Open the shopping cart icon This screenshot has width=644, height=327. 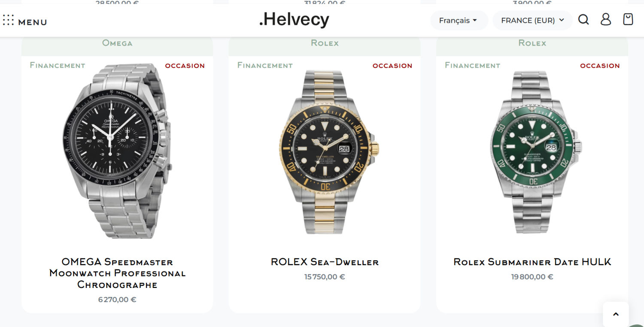[627, 19]
